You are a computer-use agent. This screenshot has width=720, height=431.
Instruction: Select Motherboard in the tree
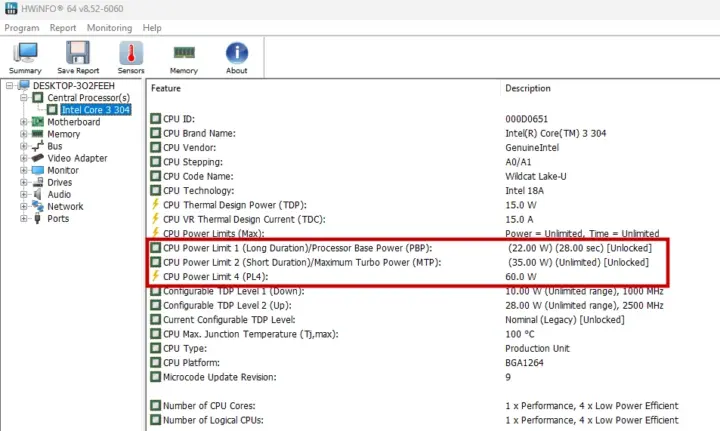(x=73, y=122)
